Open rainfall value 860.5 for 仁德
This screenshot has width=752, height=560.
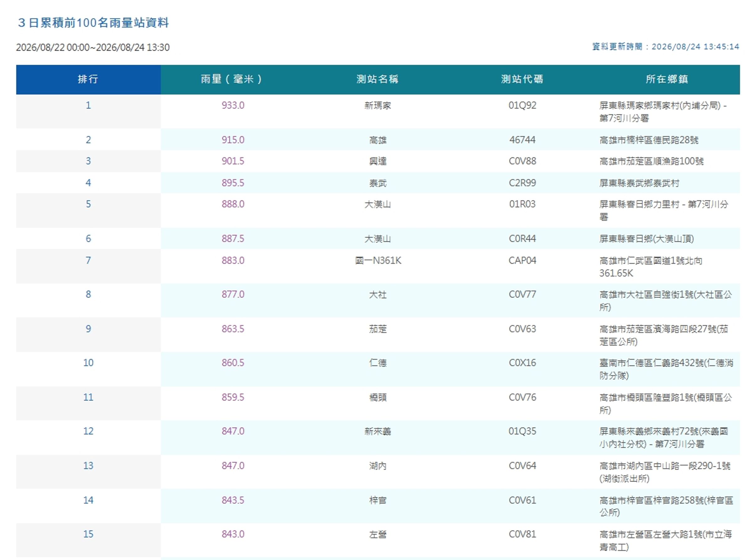(x=233, y=363)
